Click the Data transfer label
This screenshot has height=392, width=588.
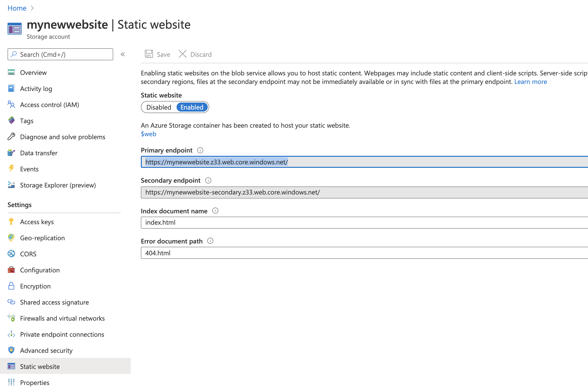(x=39, y=153)
